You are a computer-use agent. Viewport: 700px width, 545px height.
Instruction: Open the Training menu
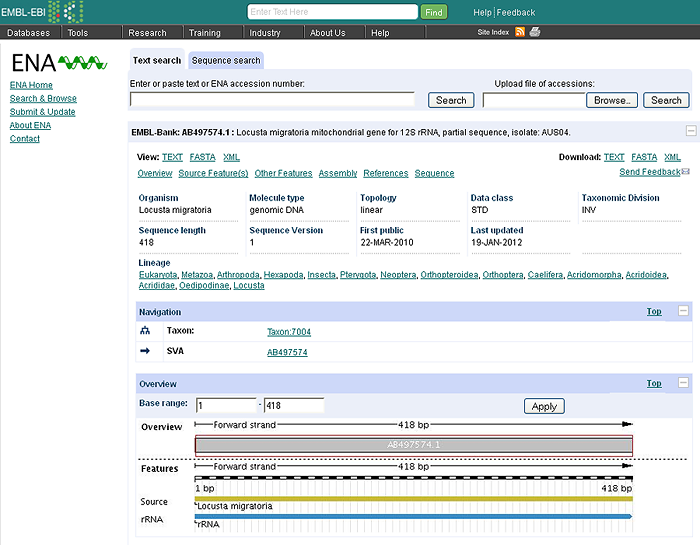click(x=204, y=33)
